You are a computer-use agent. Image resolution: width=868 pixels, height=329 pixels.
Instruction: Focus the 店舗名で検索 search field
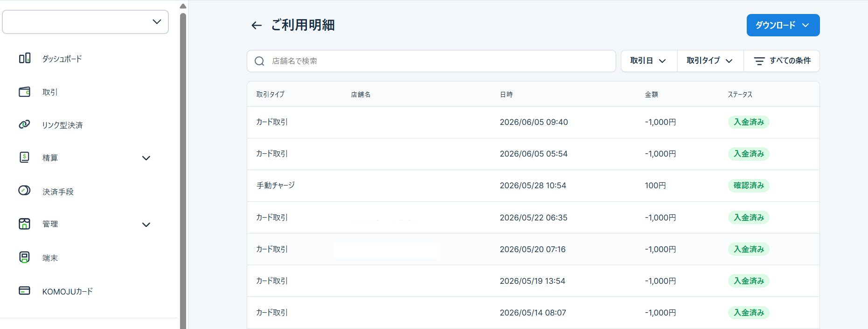tap(431, 61)
